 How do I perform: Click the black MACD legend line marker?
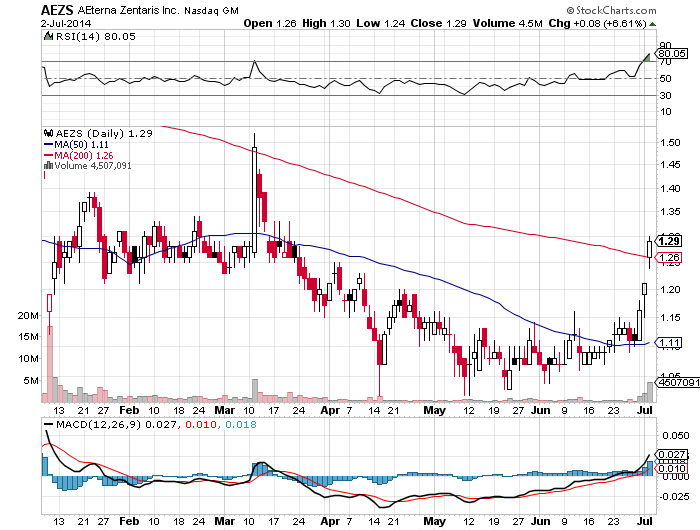(46, 426)
